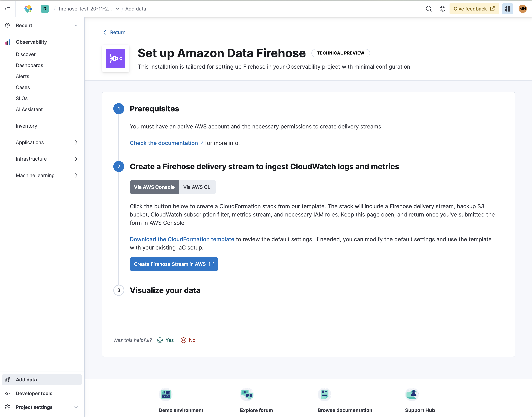Open project name dropdown in breadcrumb
This screenshot has height=417, width=532.
click(x=117, y=9)
